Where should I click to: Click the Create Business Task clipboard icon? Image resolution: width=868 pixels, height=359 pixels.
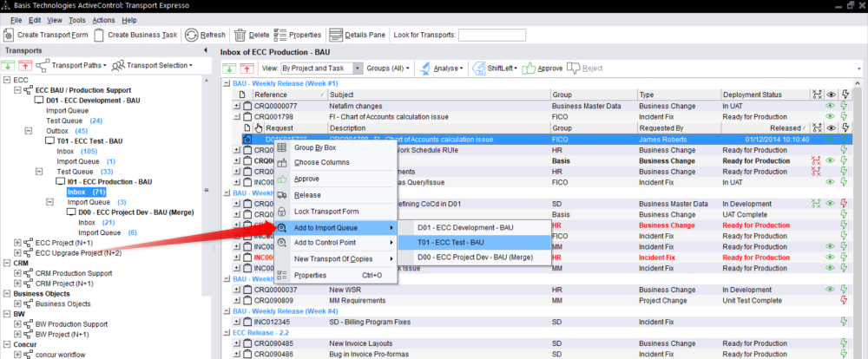pos(99,35)
